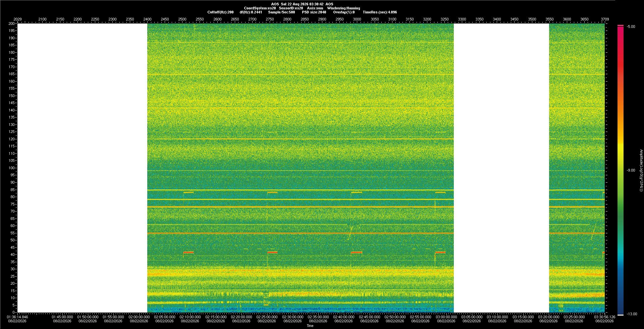Select the '2750' tick on the top axis
This screenshot has height=329, width=644.
270,19
